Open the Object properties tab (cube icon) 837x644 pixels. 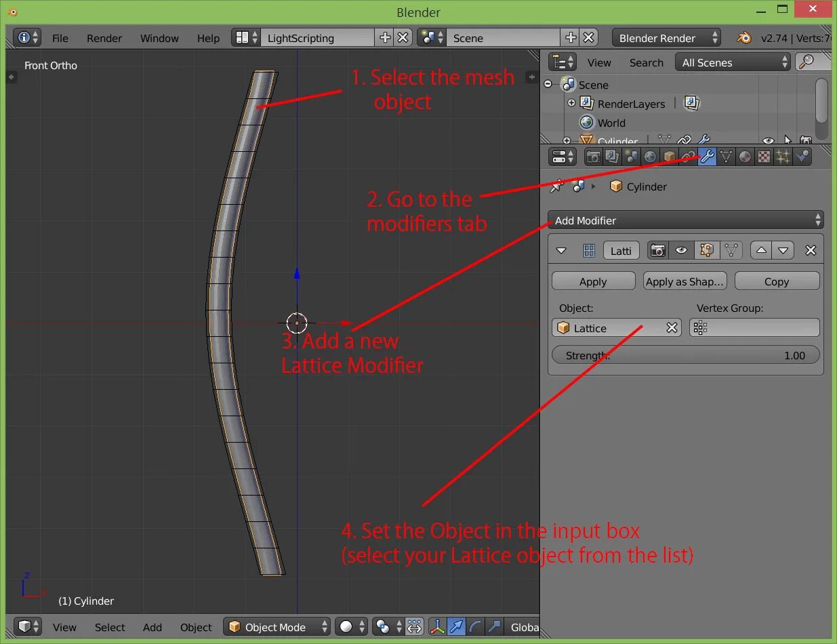pos(669,157)
